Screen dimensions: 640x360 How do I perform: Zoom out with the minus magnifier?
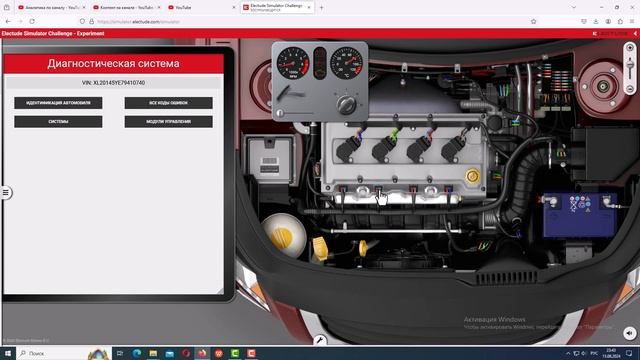point(630,89)
